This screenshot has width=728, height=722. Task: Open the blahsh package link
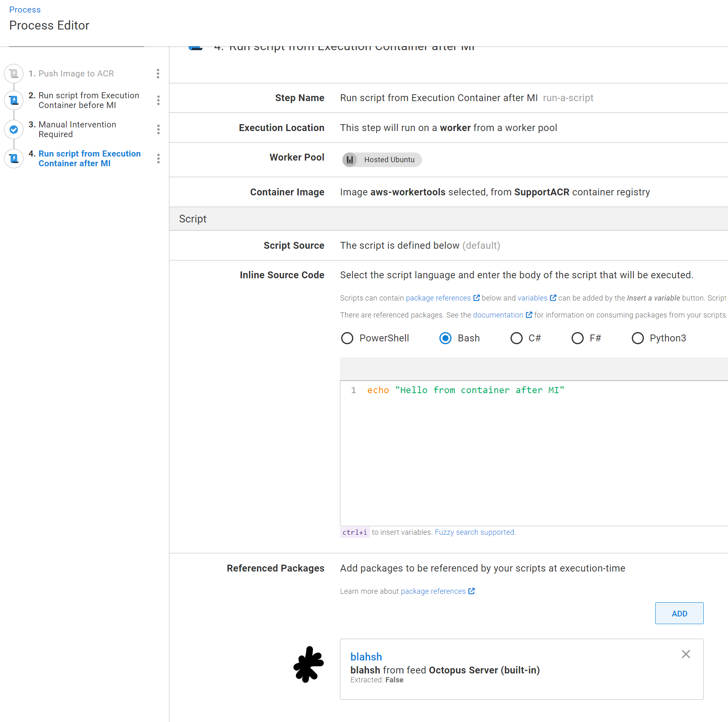[366, 657]
